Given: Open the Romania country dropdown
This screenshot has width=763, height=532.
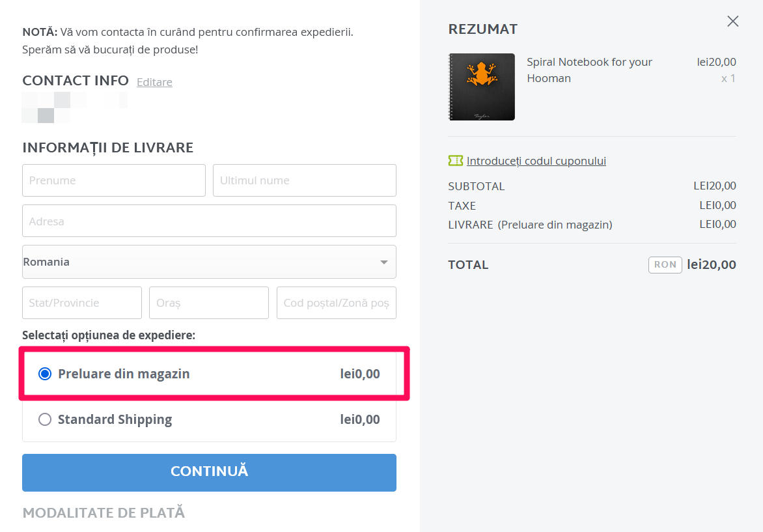Looking at the screenshot, I should tap(209, 262).
